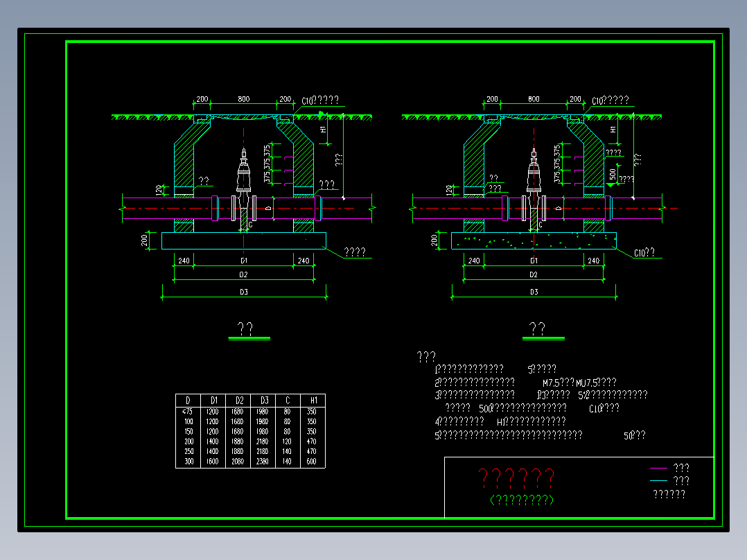Click the MU7.5 text in the notes
Image resolution: width=747 pixels, height=560 pixels.
tap(587, 383)
